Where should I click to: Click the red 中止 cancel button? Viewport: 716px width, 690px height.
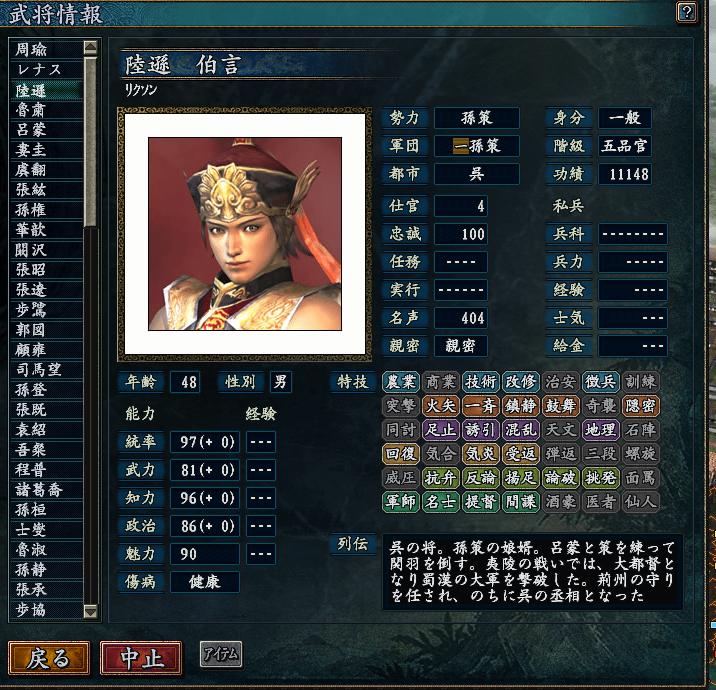pos(141,658)
